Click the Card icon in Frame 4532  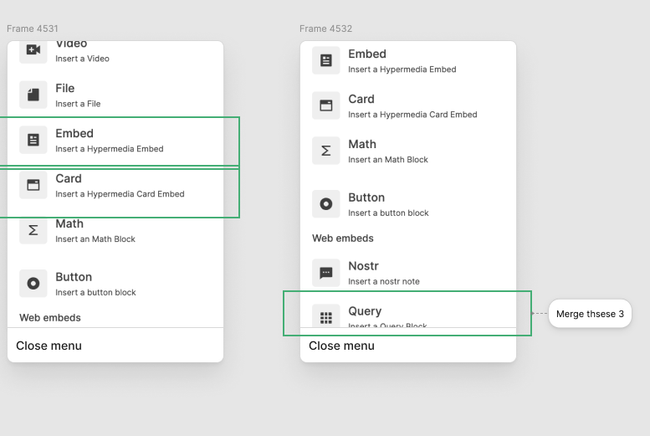coord(326,106)
